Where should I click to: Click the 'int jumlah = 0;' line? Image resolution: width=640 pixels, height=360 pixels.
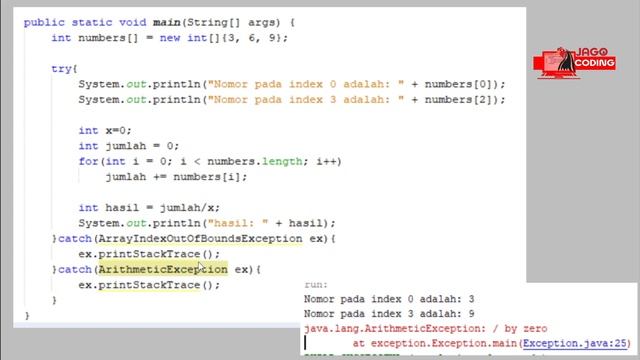(129, 146)
